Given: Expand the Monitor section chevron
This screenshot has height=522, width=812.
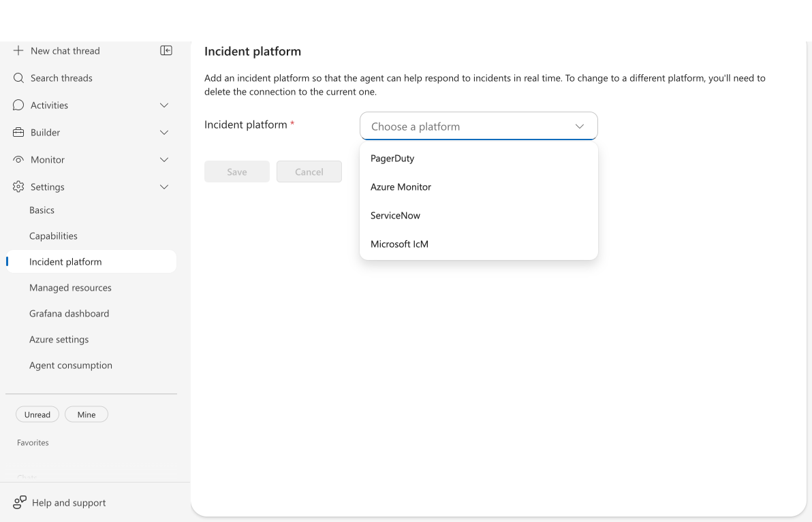Looking at the screenshot, I should click(x=164, y=160).
